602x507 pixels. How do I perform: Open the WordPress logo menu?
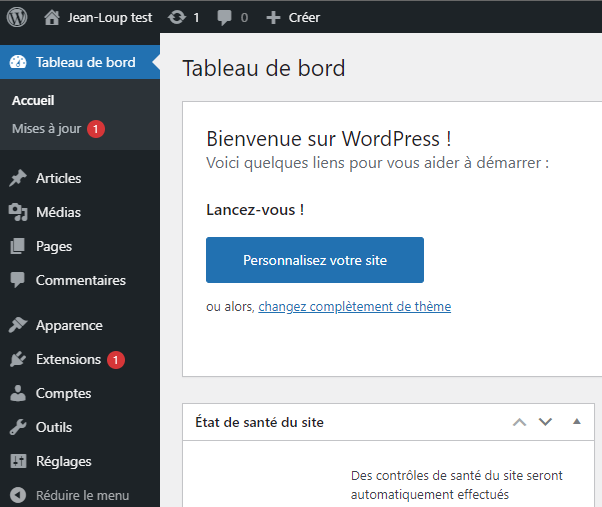17,17
